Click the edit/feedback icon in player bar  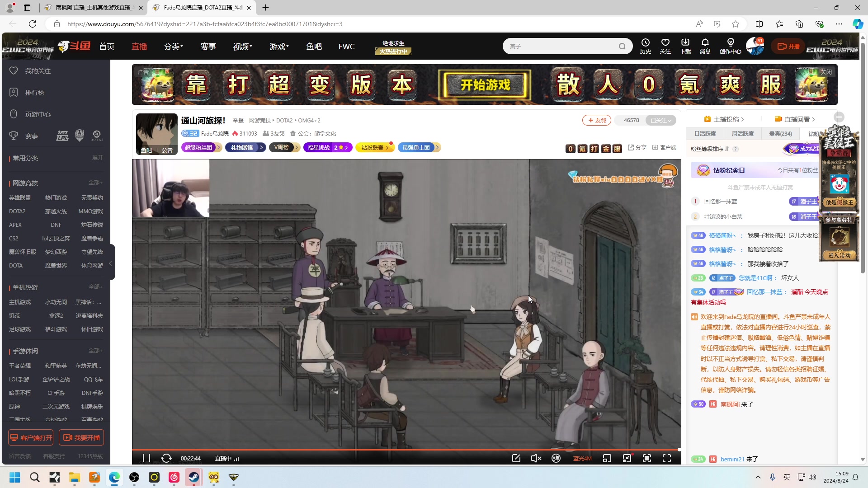click(516, 458)
